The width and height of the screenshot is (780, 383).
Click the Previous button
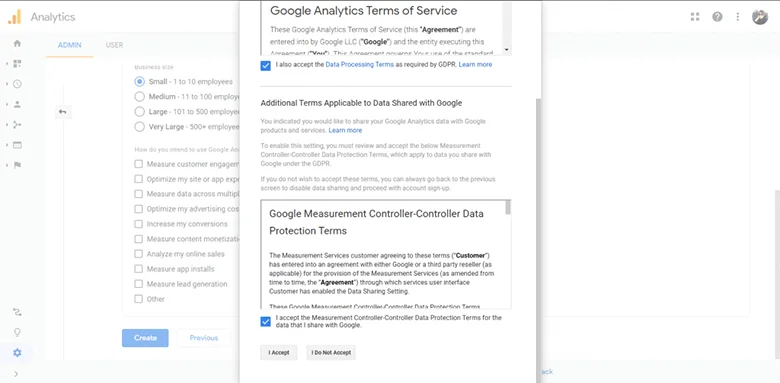click(203, 338)
